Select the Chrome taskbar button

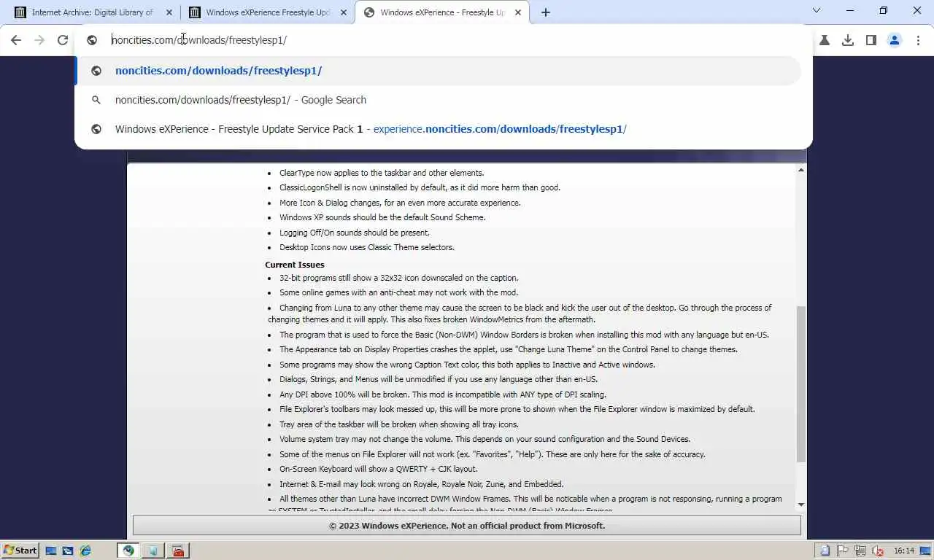[x=128, y=551]
